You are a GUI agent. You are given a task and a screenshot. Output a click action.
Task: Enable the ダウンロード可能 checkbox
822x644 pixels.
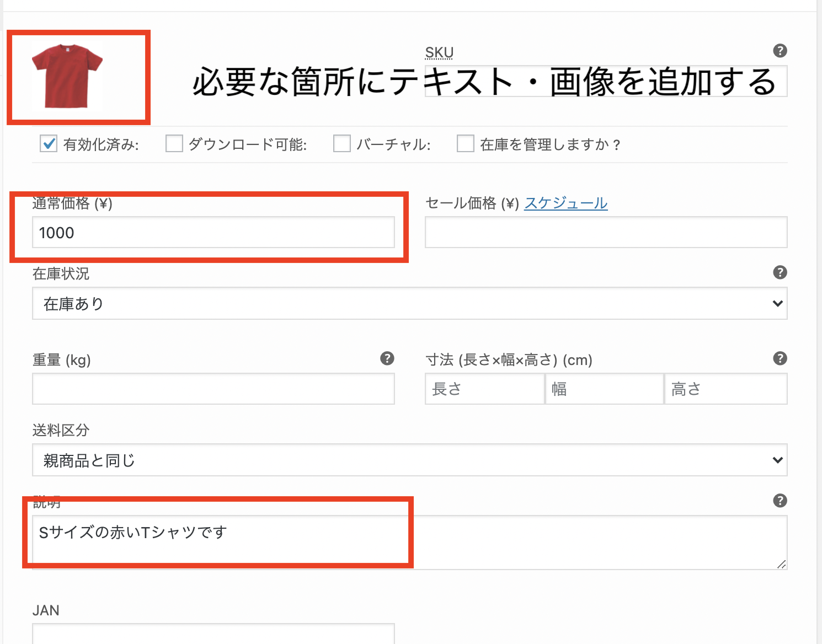(x=174, y=144)
